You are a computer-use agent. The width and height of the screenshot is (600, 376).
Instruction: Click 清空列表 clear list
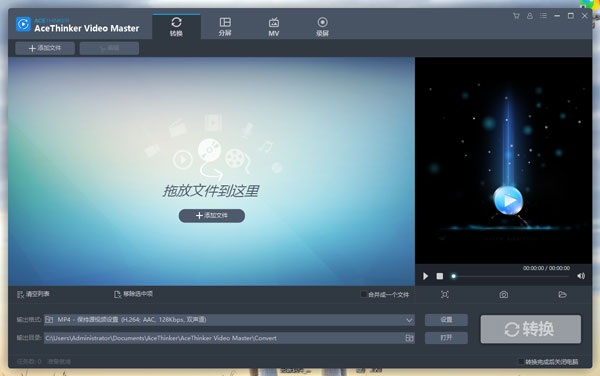pyautogui.click(x=33, y=294)
